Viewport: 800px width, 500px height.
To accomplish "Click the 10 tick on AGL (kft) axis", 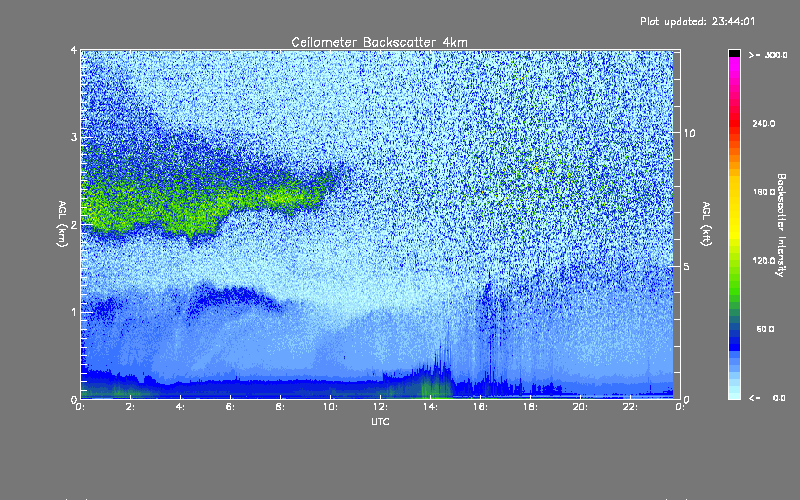I will point(689,133).
